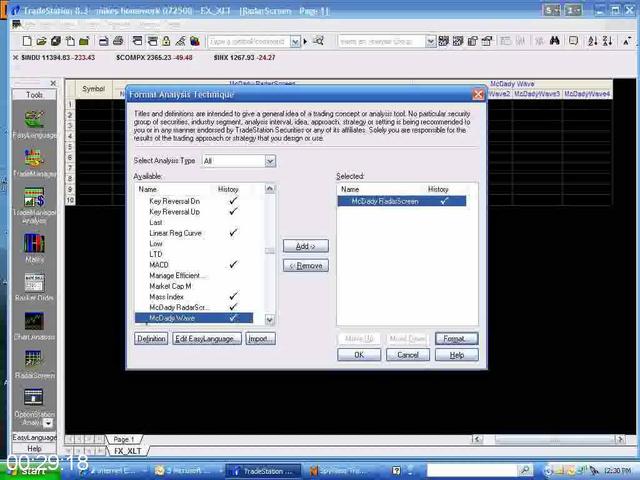Click the Cancel button in dialog
This screenshot has width=640, height=480.
[408, 355]
